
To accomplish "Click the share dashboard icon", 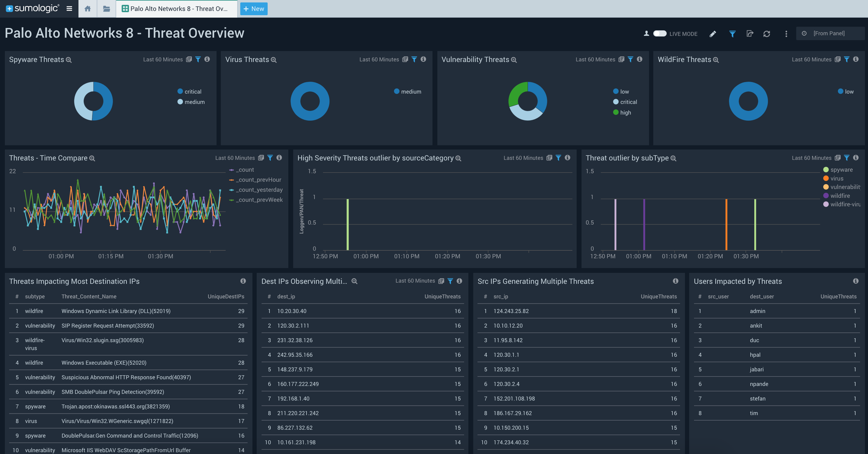I will [750, 34].
